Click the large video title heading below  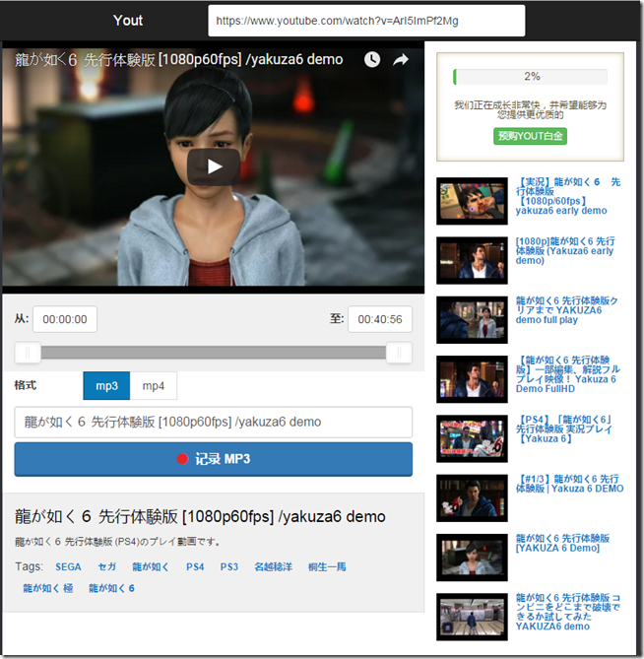click(x=200, y=516)
